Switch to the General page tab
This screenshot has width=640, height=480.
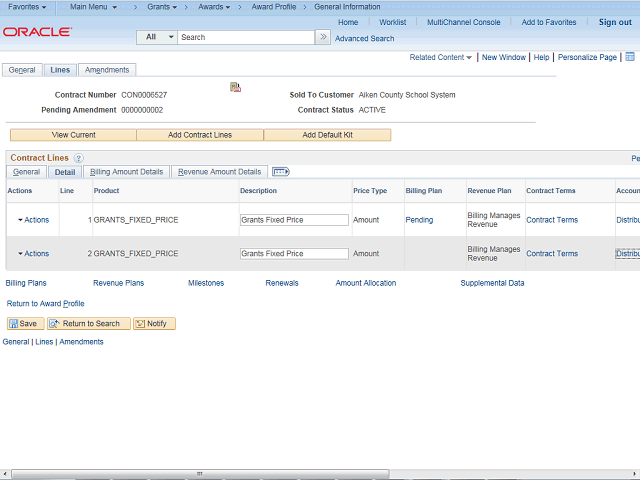[x=22, y=70]
